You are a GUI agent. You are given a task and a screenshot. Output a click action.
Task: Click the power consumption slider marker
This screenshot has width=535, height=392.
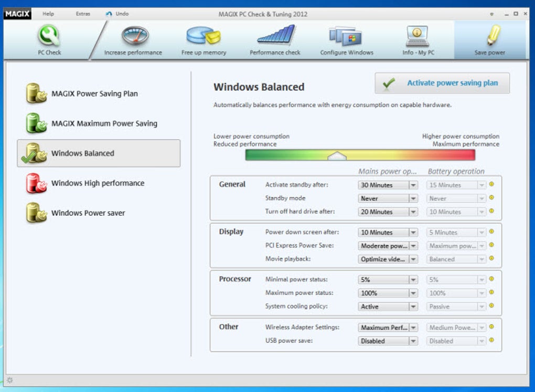pos(337,156)
